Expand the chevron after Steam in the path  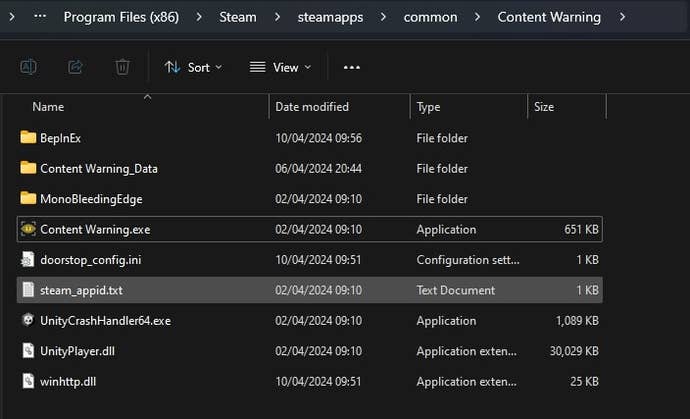tap(277, 17)
